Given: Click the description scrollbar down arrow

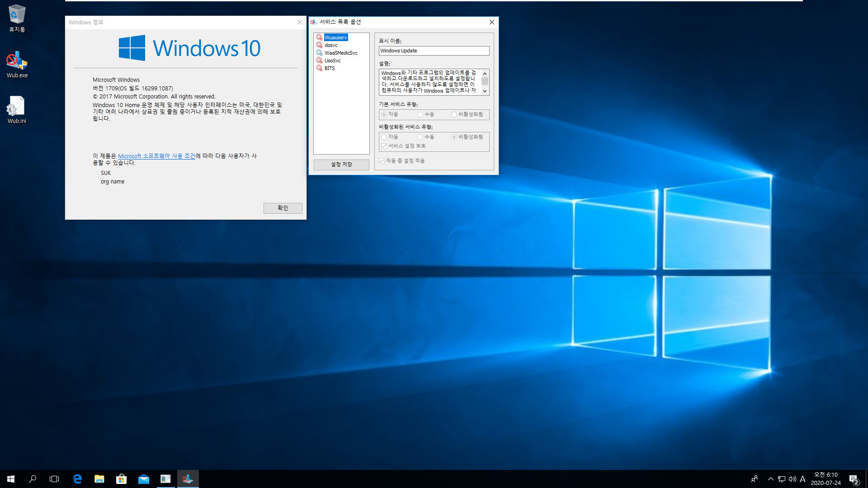Looking at the screenshot, I should [x=485, y=91].
